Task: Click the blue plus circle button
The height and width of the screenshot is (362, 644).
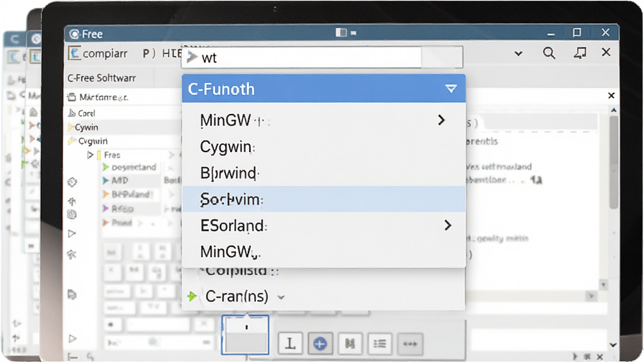Action: click(320, 343)
